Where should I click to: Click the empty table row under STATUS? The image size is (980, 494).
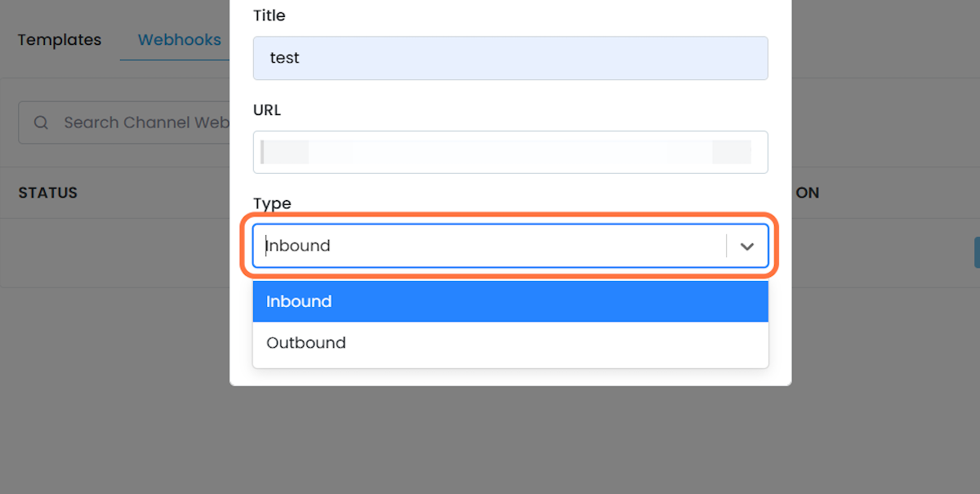coord(114,253)
